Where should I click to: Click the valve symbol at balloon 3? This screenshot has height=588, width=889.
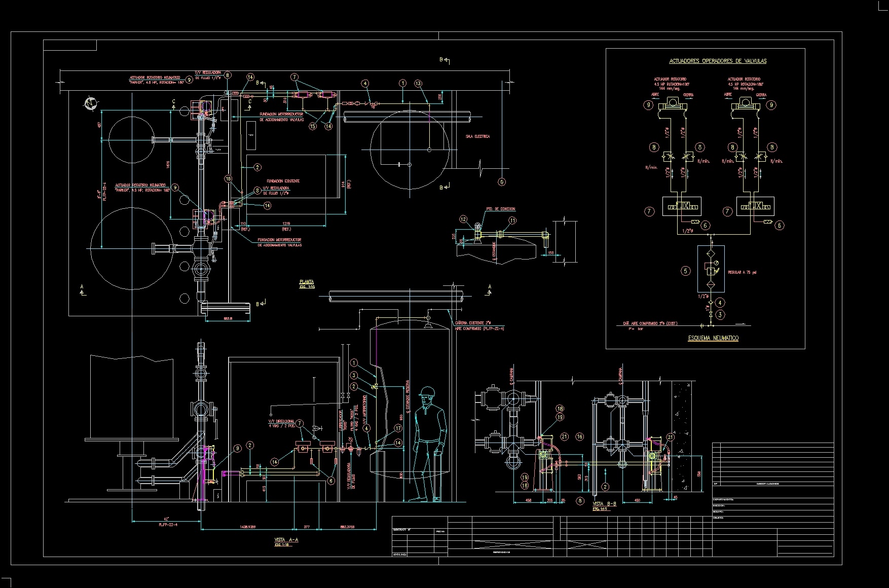pyautogui.click(x=711, y=314)
